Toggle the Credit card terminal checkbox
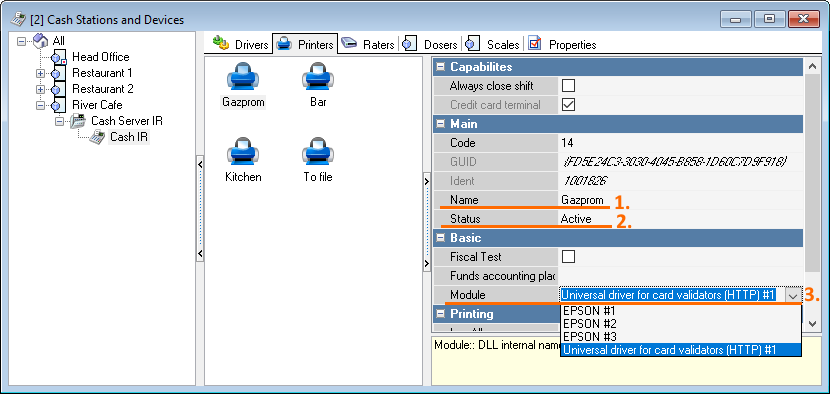Viewport: 830px width, 394px height. pyautogui.click(x=569, y=105)
